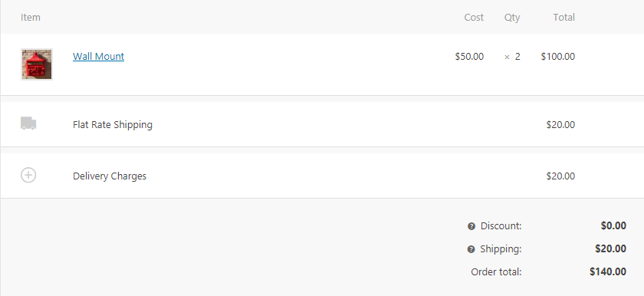Click the × 2 quantity value
This screenshot has width=644, height=296.
512,57
